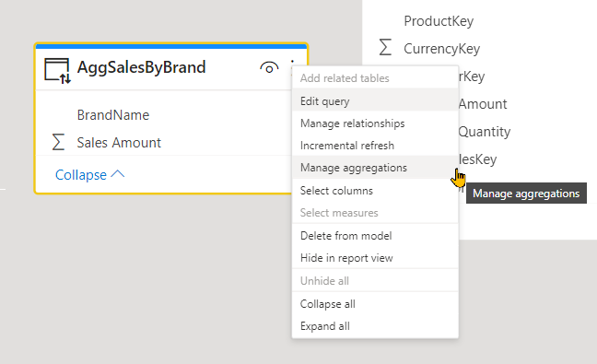
Task: Click the sigma icon beside Sales Amount
Action: coord(58,142)
